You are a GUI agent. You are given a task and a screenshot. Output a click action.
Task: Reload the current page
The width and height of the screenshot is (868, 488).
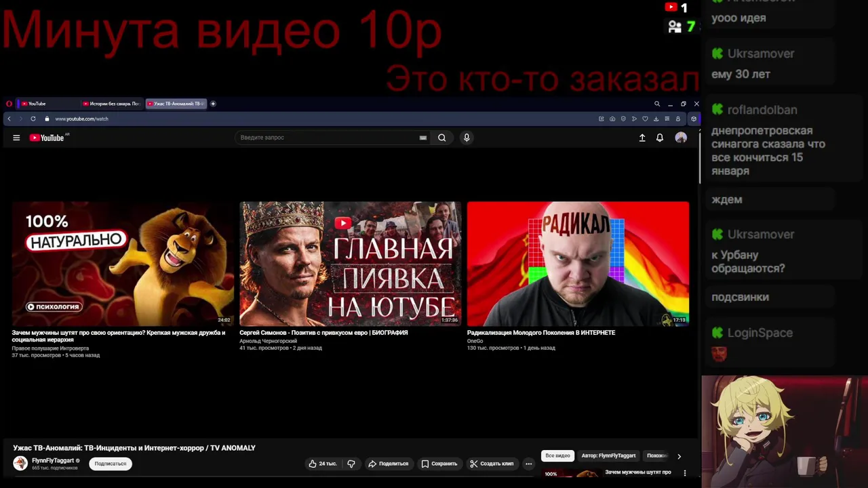point(33,119)
